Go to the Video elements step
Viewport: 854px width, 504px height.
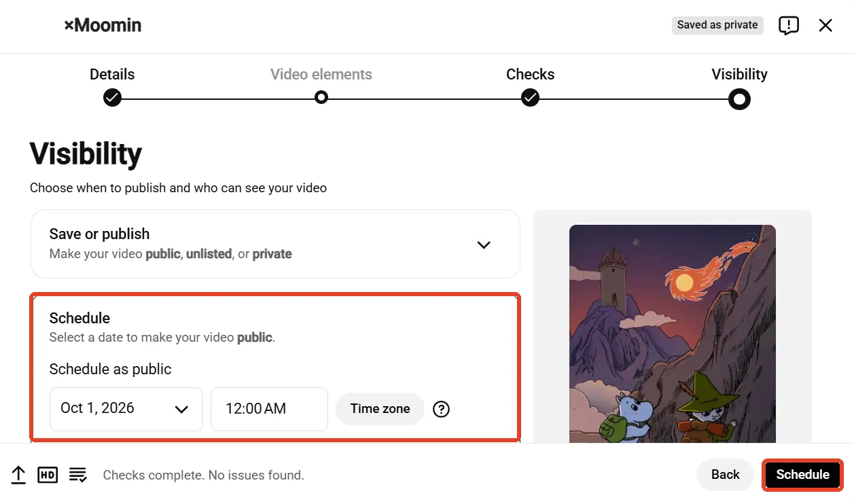(x=321, y=75)
